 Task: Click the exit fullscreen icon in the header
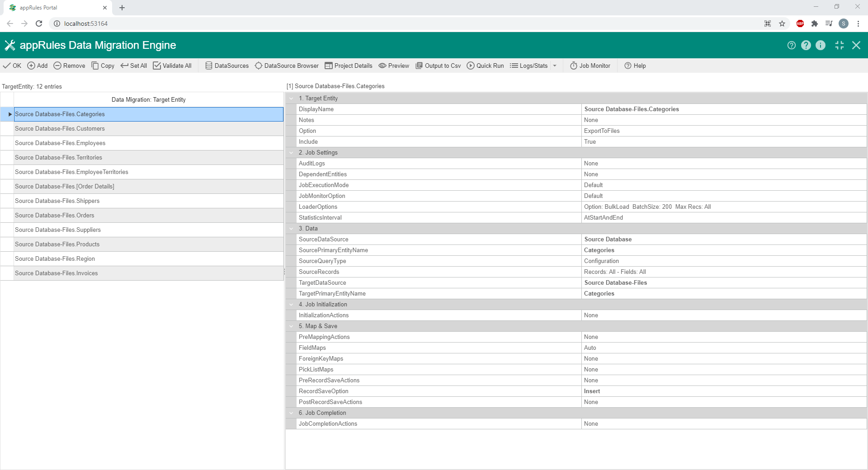tap(840, 45)
